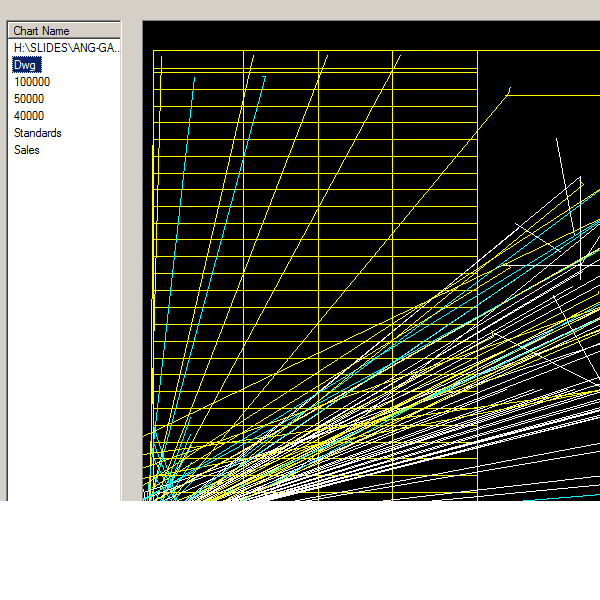The image size is (600, 600).
Task: Select the highlighted Dwg chart entry
Action: [26, 65]
